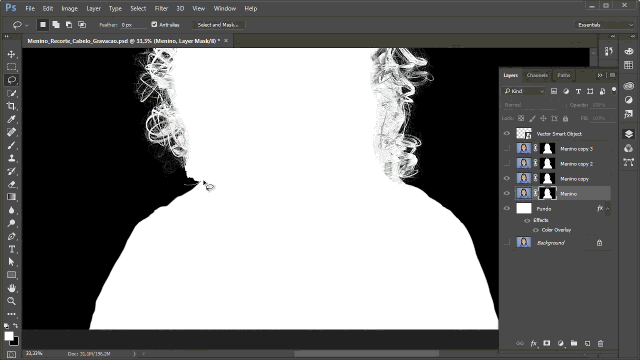Screen dimensions: 640x360
Task: Show the Background layer
Action: tap(507, 242)
